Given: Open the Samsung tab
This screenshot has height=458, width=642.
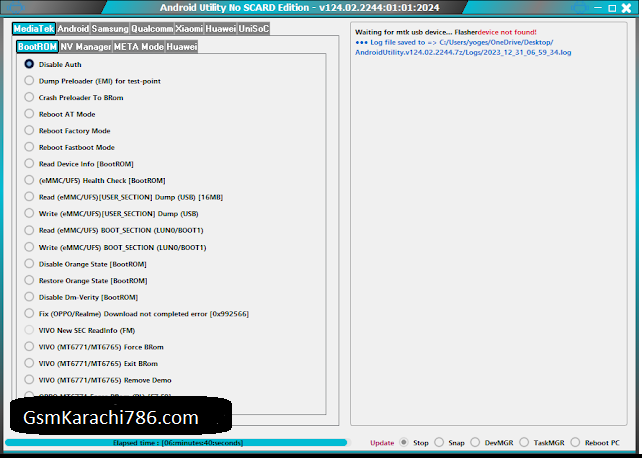Looking at the screenshot, I should [x=110, y=29].
